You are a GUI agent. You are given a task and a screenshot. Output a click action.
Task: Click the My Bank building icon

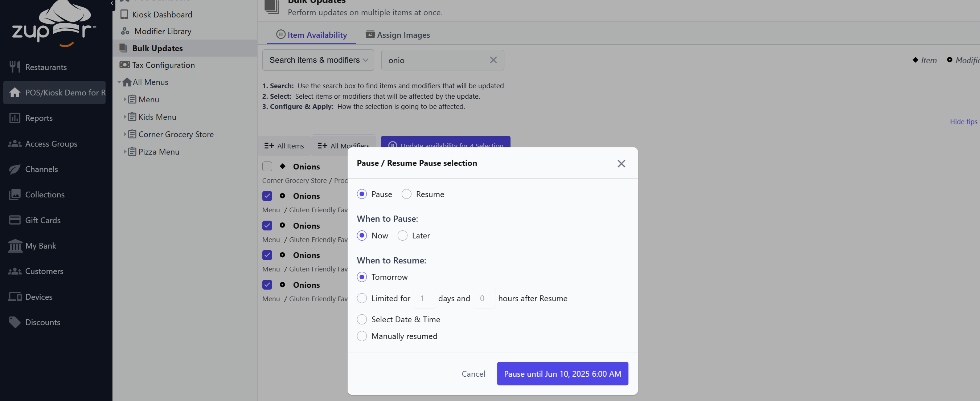point(15,246)
